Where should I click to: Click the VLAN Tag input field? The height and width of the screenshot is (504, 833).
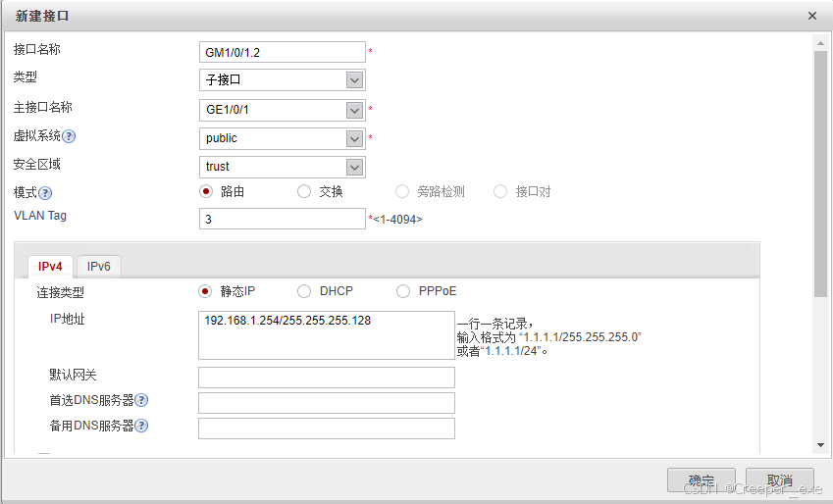(x=283, y=219)
